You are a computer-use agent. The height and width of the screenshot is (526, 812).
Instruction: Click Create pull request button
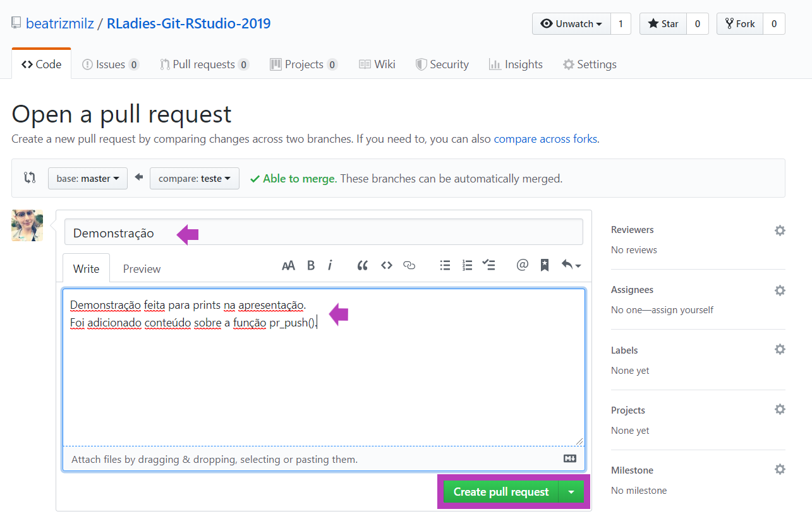[x=501, y=492]
